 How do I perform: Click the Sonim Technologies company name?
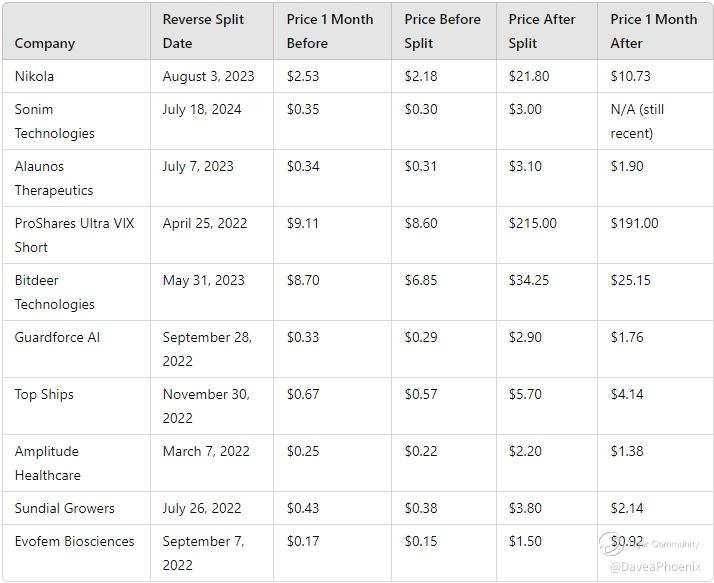54,121
